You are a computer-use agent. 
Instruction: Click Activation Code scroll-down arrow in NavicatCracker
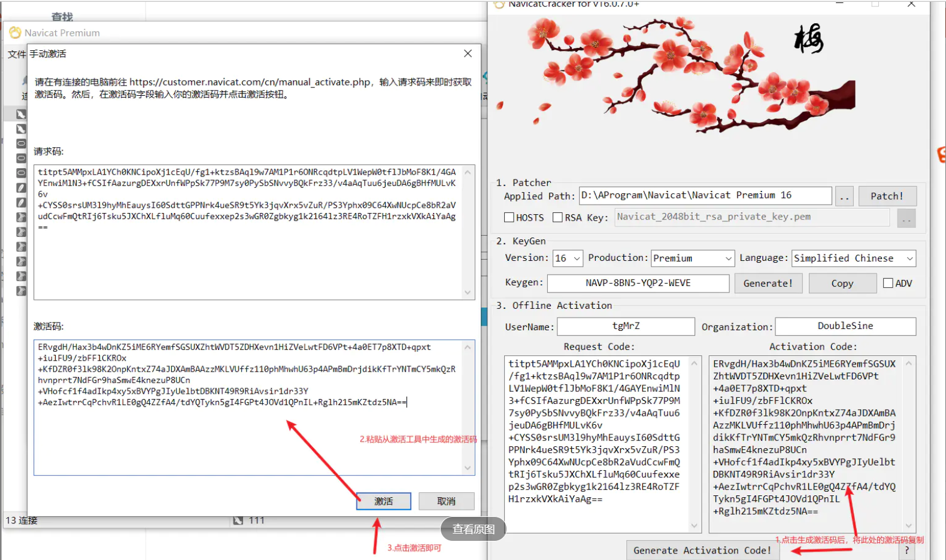click(x=909, y=526)
